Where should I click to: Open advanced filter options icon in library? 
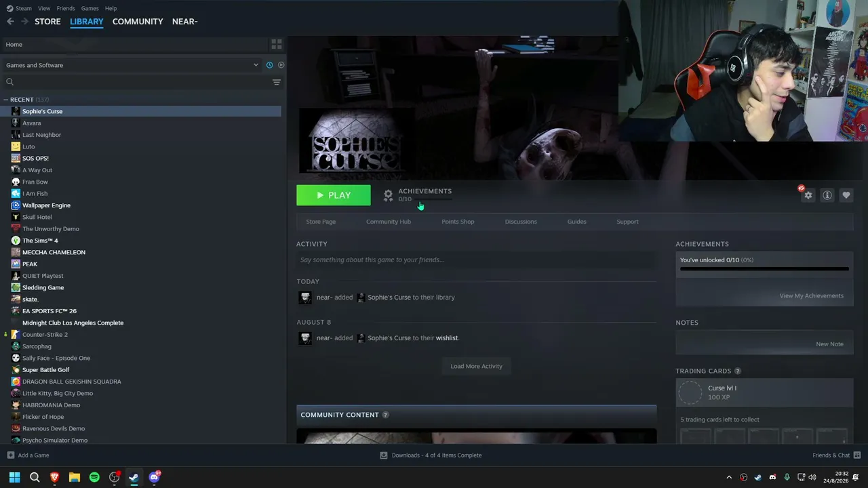click(277, 82)
